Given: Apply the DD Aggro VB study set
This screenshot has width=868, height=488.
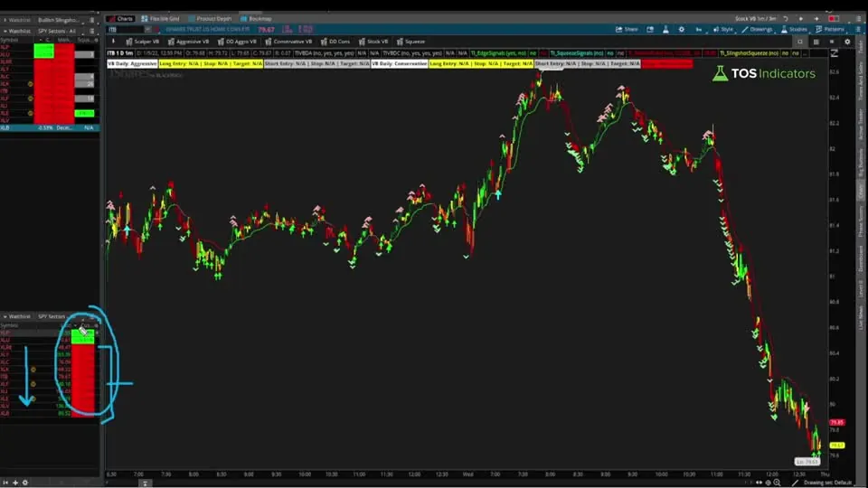Looking at the screenshot, I should pyautogui.click(x=237, y=42).
